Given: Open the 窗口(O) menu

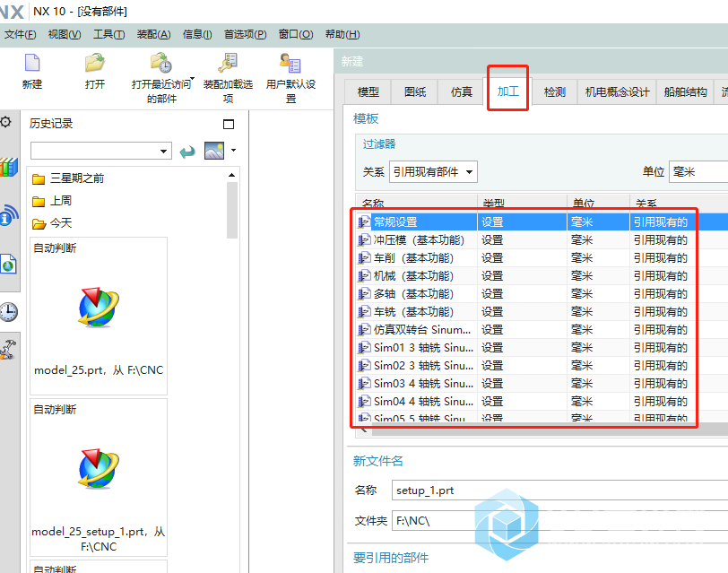Looking at the screenshot, I should tap(296, 34).
